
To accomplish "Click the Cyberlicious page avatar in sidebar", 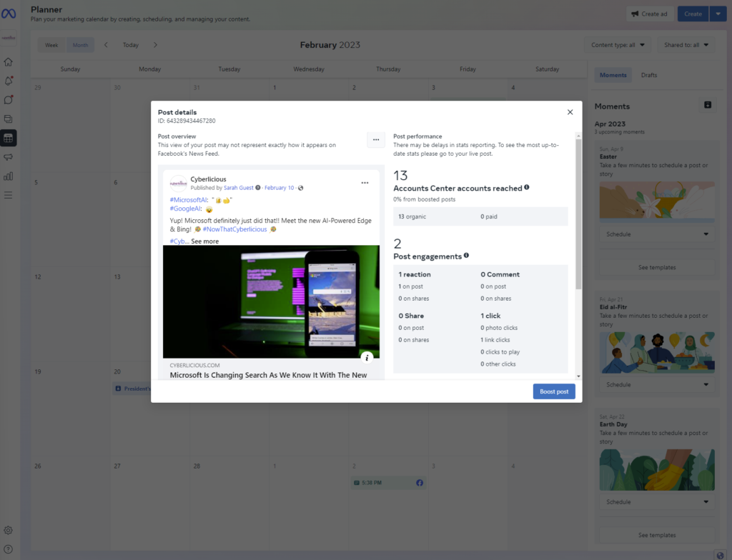I will (x=9, y=38).
